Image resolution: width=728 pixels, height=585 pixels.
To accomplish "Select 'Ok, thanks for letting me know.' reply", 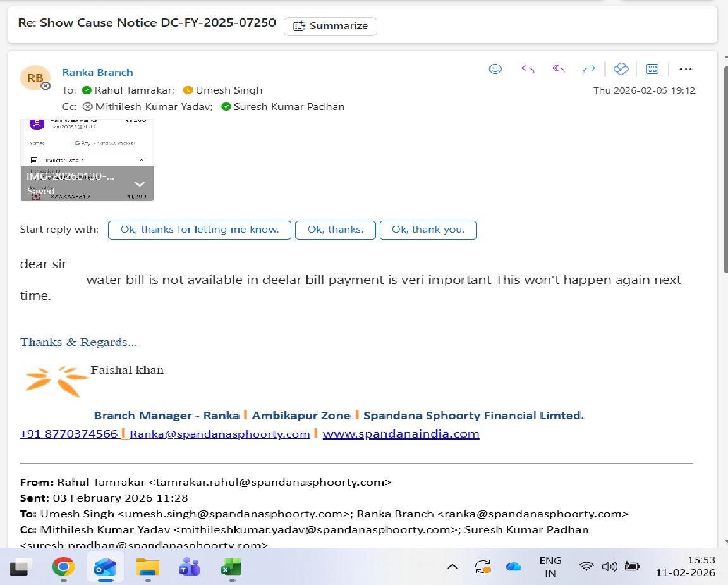I will pyautogui.click(x=200, y=230).
